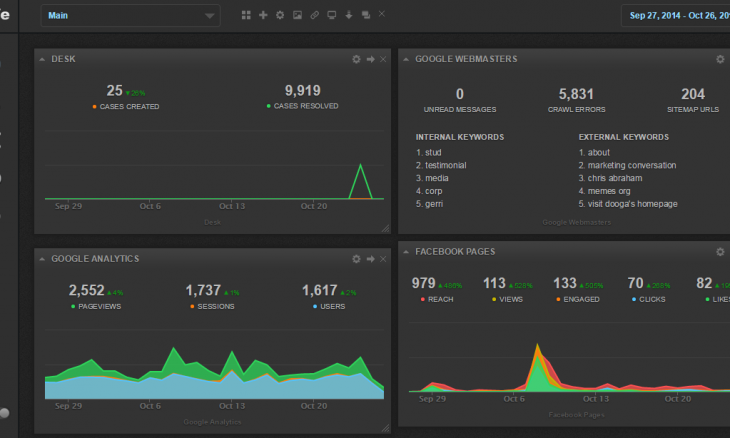Collapse the Desk widget

click(x=42, y=60)
